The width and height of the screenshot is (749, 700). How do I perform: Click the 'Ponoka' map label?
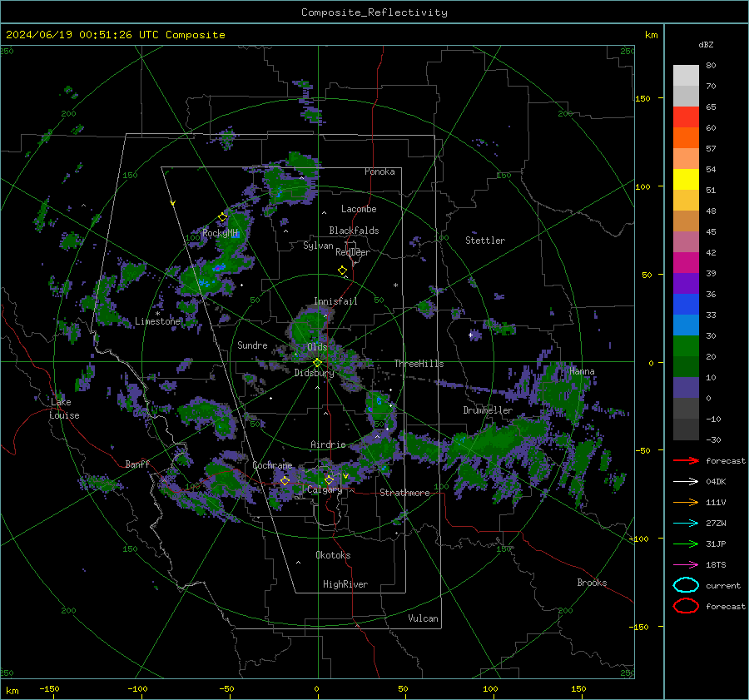coord(379,171)
